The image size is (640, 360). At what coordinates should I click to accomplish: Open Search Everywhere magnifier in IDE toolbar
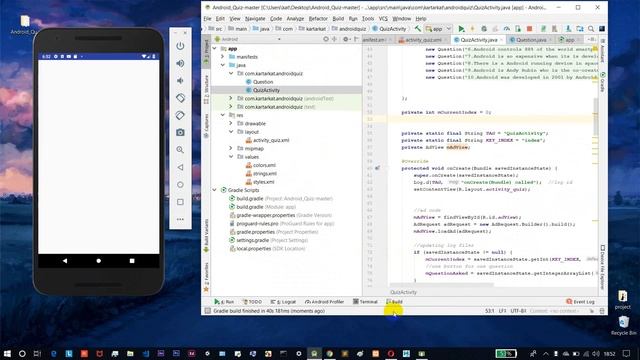591,29
